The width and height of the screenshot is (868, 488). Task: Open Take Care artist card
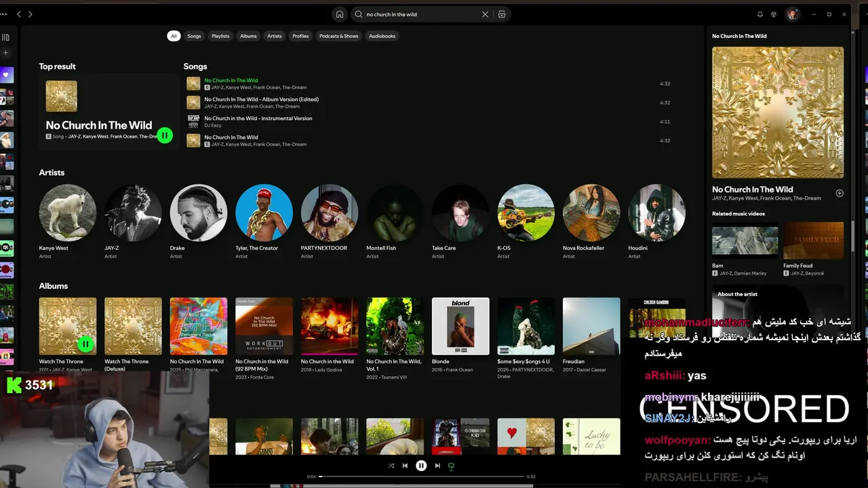[460, 221]
